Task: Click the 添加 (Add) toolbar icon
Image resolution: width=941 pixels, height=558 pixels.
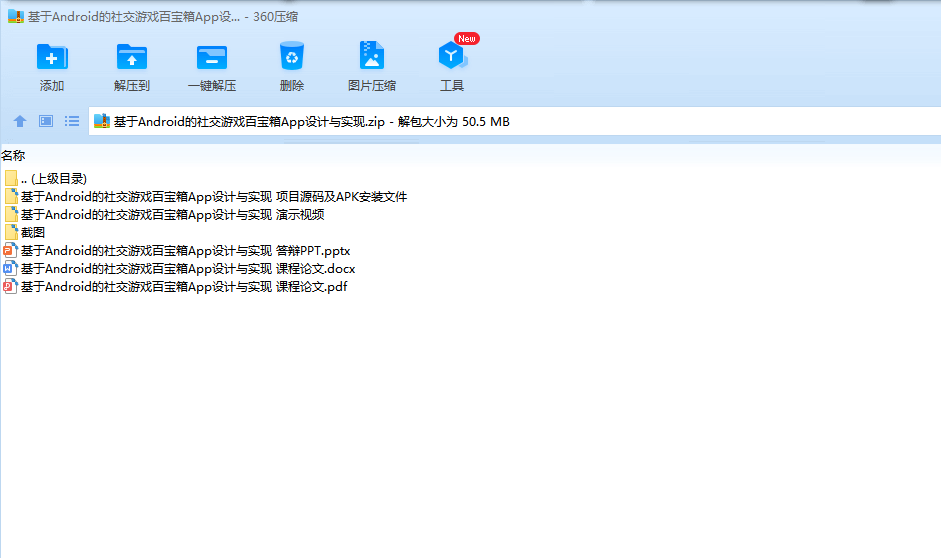Action: [52, 57]
